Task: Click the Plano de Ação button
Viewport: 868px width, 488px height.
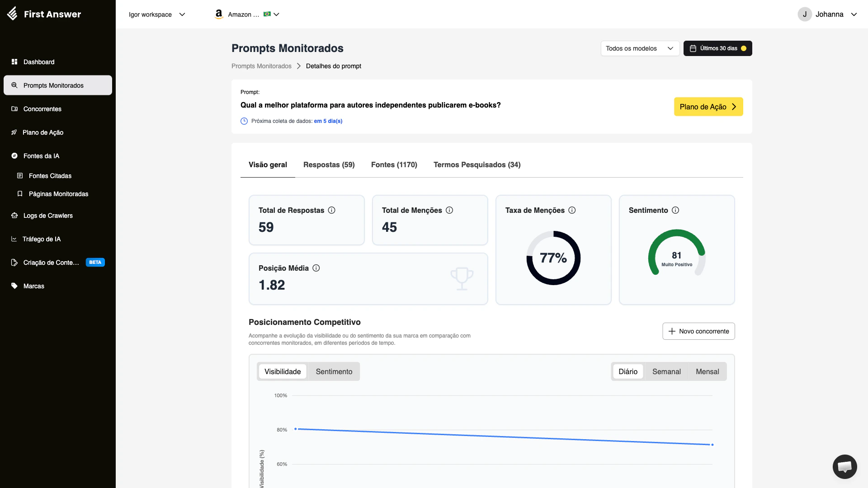Action: [x=708, y=107]
